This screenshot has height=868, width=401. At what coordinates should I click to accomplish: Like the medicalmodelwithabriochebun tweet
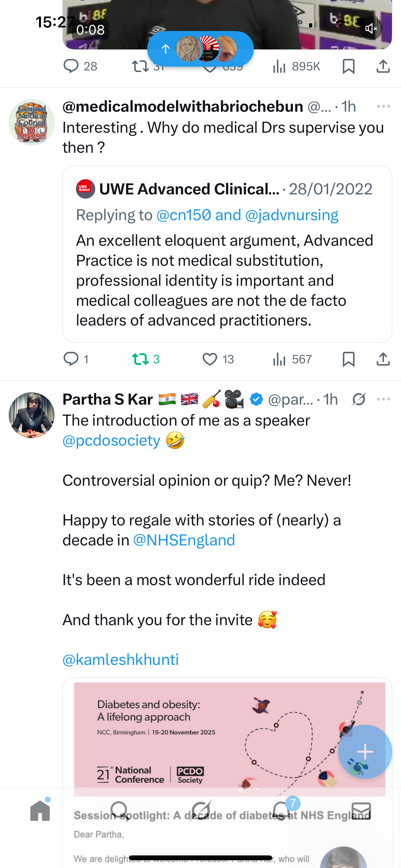(210, 359)
